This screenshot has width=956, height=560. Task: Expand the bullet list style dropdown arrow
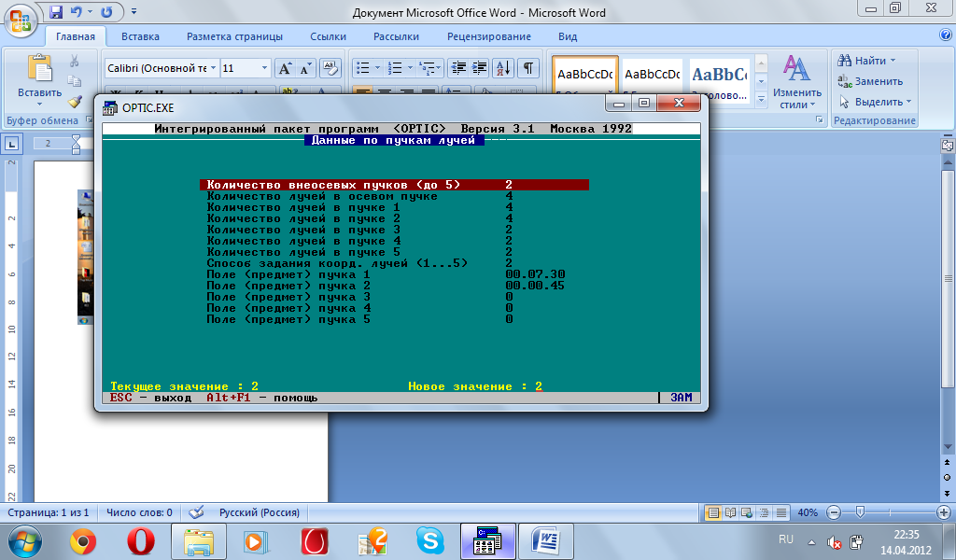click(377, 67)
